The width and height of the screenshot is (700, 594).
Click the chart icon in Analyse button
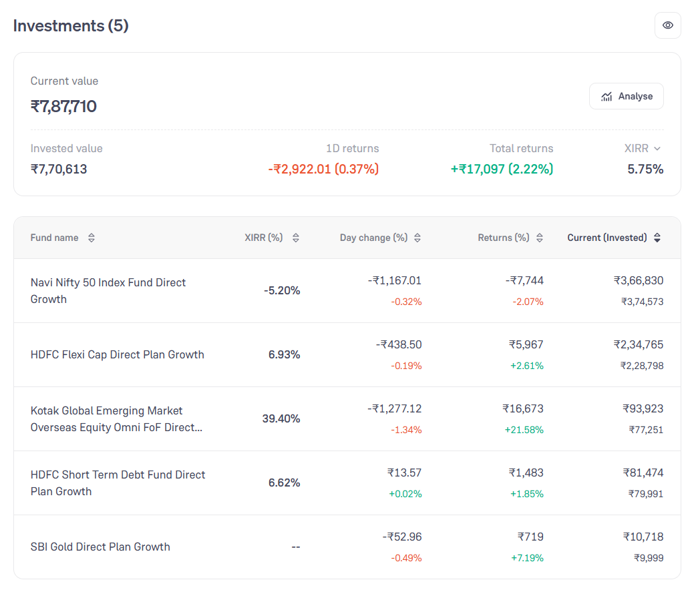pyautogui.click(x=606, y=97)
